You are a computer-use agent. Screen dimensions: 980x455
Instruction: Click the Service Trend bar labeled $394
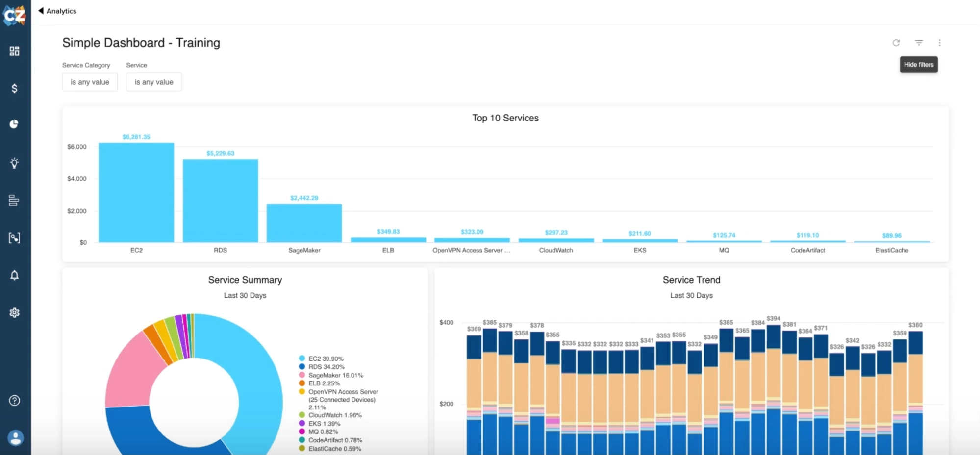[x=774, y=389]
